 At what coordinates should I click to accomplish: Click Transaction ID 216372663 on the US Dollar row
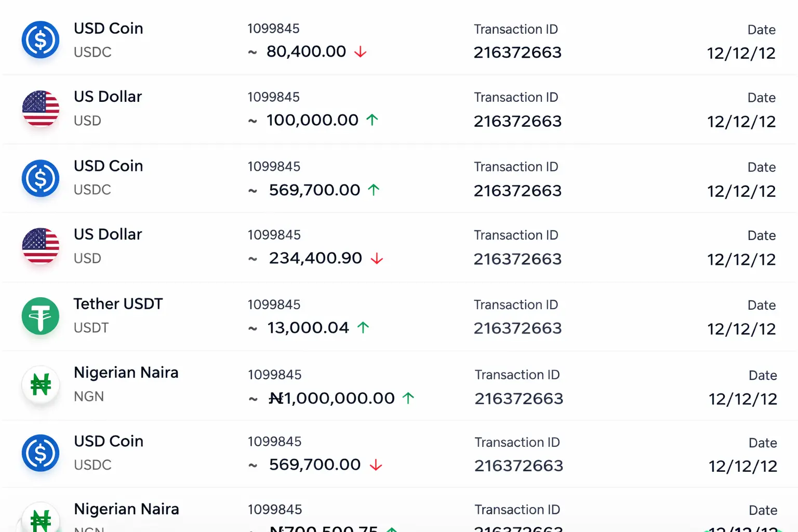coord(517,121)
